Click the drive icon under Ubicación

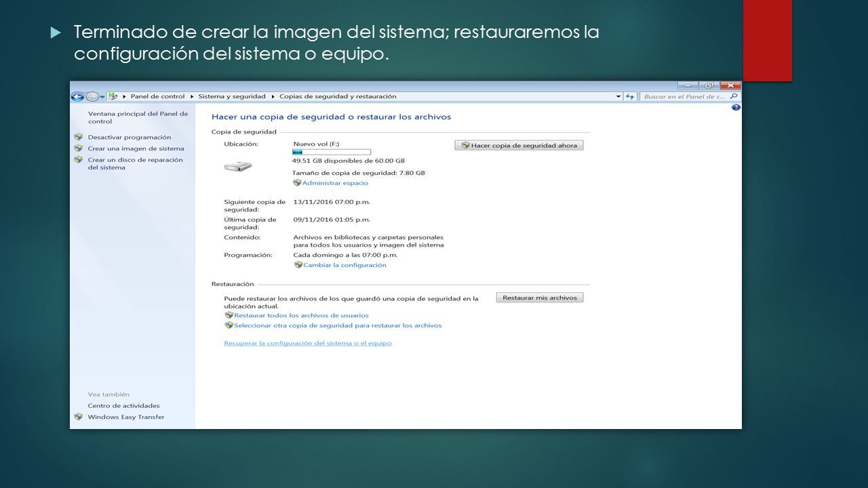(238, 166)
